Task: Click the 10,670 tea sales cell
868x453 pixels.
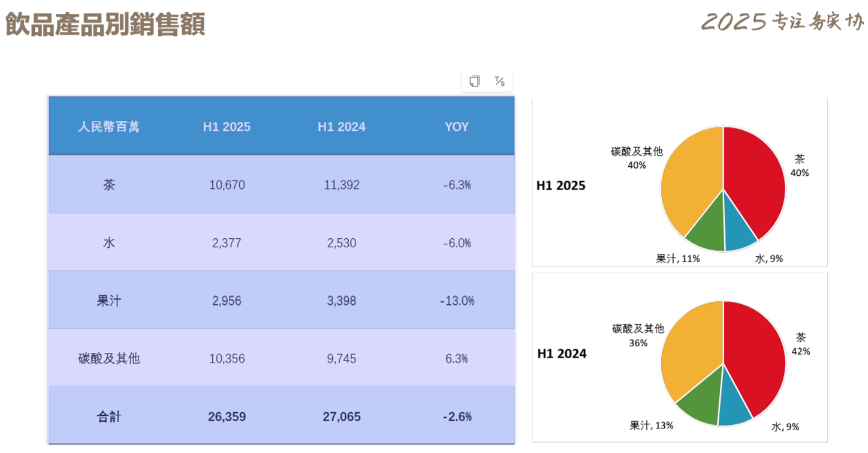Action: 227,185
